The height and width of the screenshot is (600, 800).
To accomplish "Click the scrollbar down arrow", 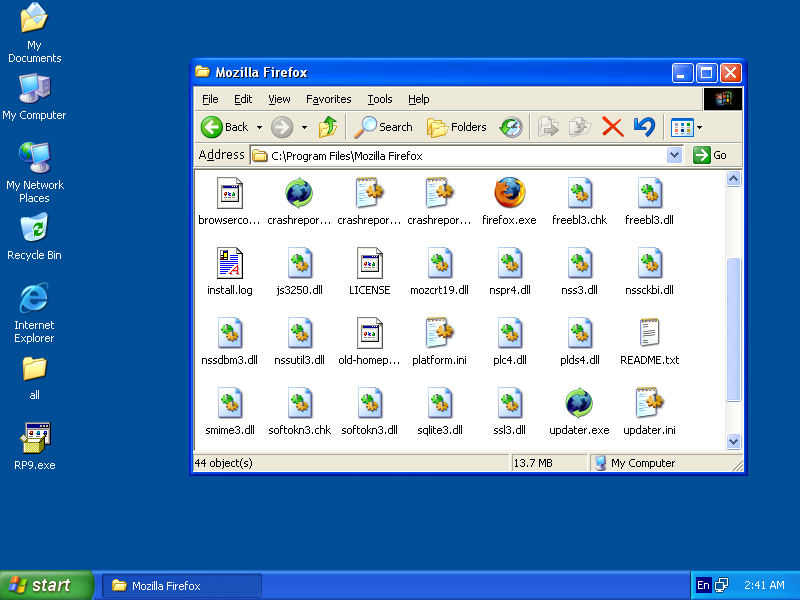I will (733, 440).
